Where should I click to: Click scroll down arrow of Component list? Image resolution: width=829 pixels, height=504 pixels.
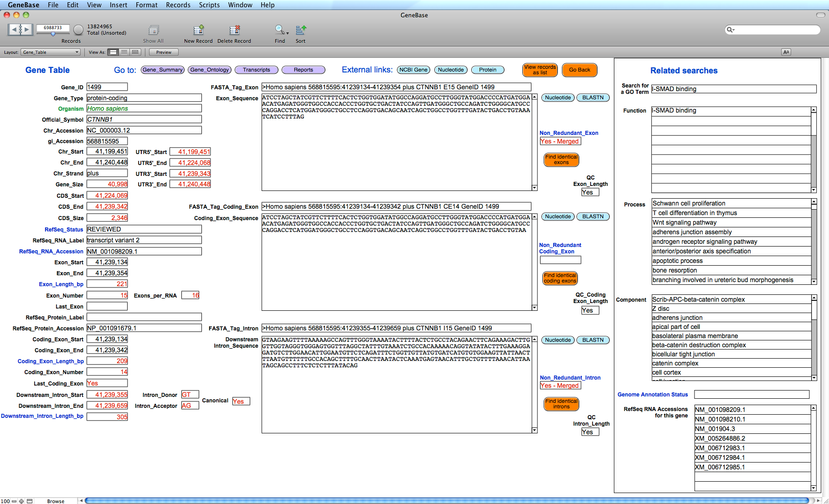(814, 377)
